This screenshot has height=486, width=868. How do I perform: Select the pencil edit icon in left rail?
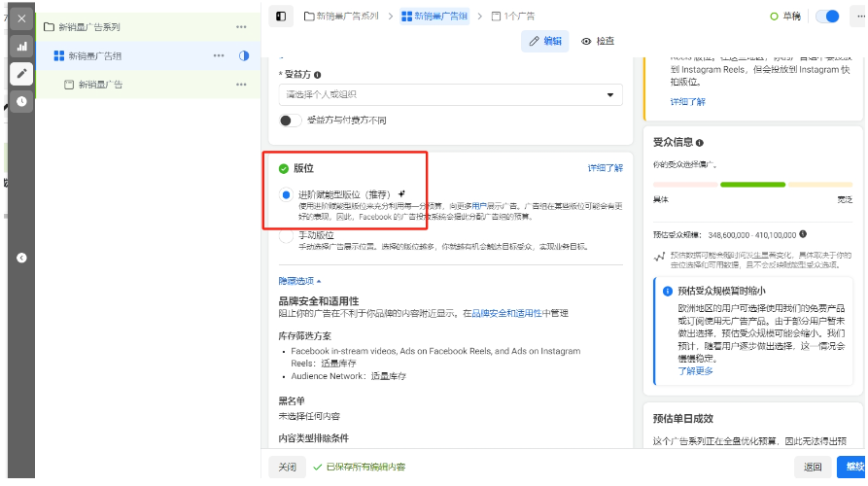21,73
